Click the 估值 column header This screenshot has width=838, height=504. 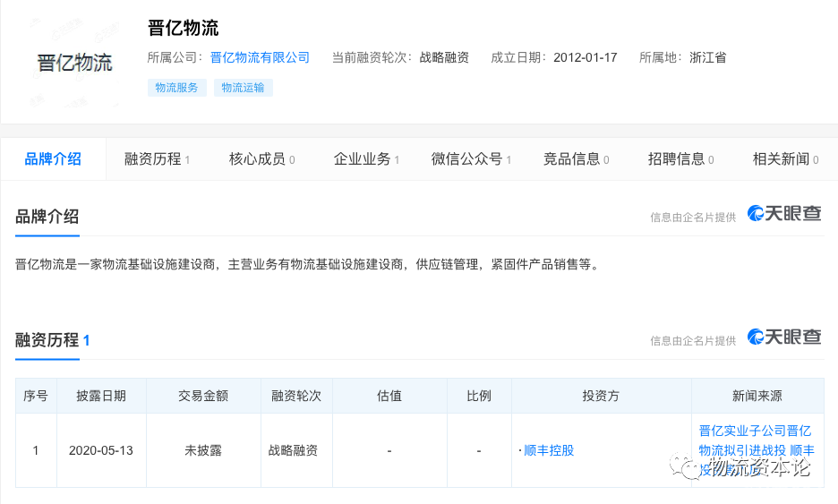tap(389, 396)
